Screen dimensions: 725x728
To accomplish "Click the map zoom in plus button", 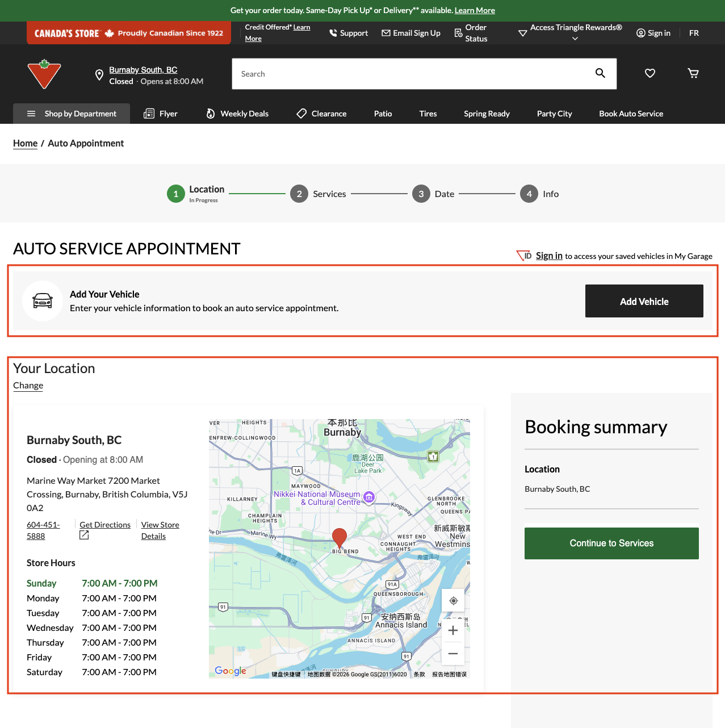I will tap(453, 630).
